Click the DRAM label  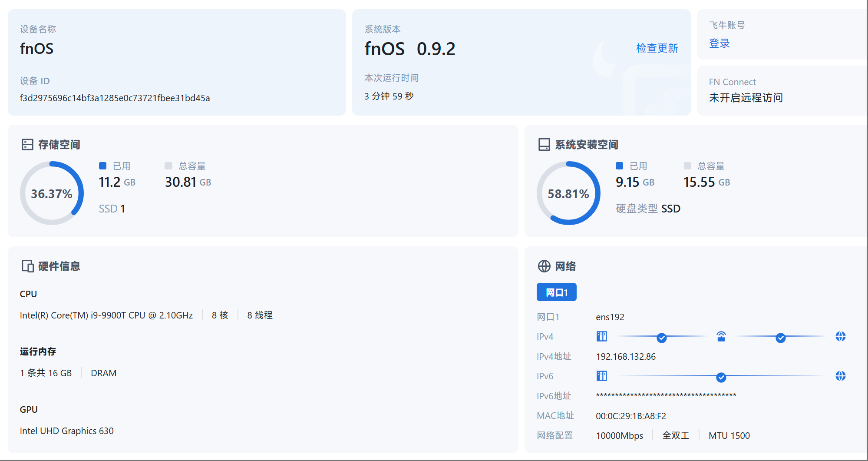104,373
